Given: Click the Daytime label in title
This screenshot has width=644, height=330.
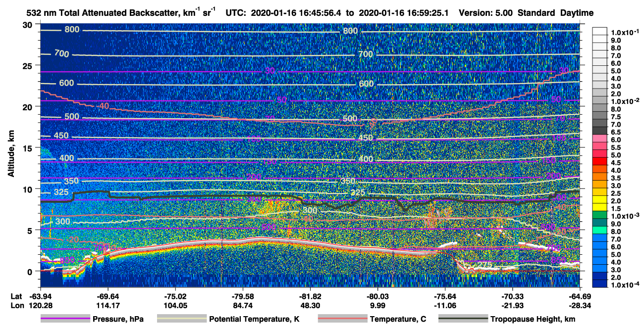Looking at the screenshot, I should click(x=577, y=13).
